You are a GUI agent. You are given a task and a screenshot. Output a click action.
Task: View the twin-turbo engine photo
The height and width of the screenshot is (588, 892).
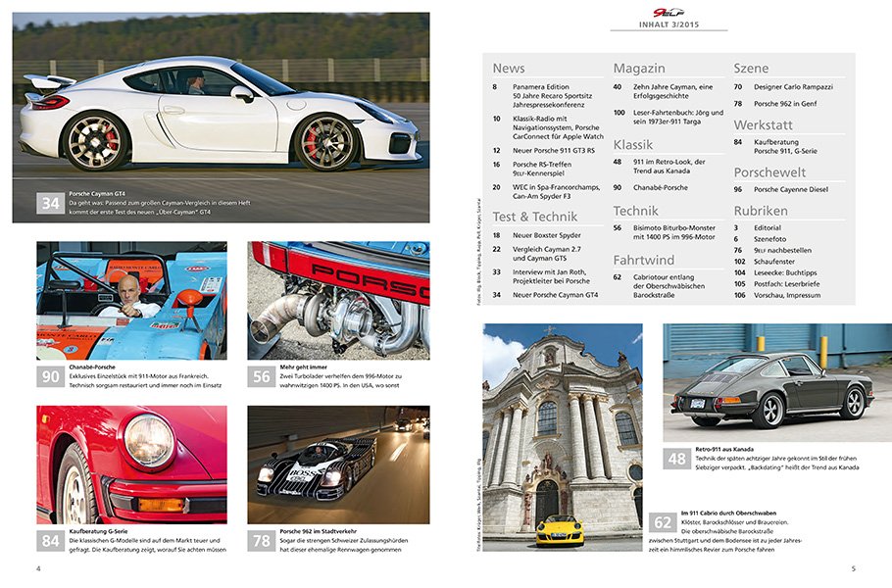click(338, 300)
